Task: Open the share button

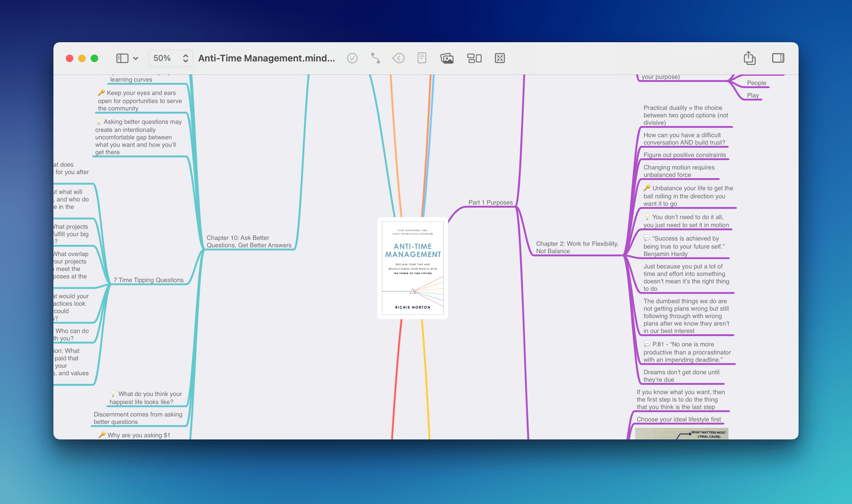Action: (749, 58)
